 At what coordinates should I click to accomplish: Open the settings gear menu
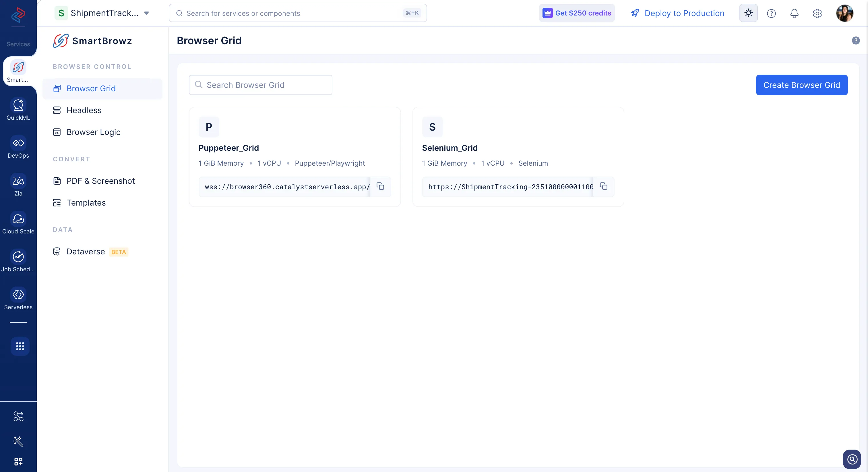(x=817, y=13)
